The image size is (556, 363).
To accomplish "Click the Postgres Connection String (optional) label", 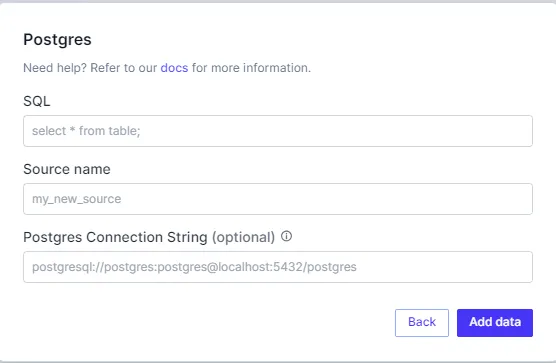I will [149, 237].
